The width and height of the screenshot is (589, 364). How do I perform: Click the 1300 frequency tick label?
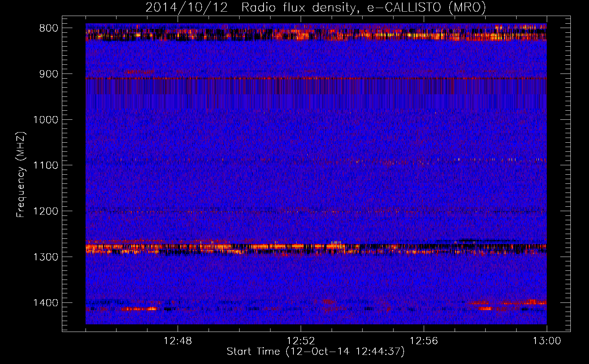point(46,257)
